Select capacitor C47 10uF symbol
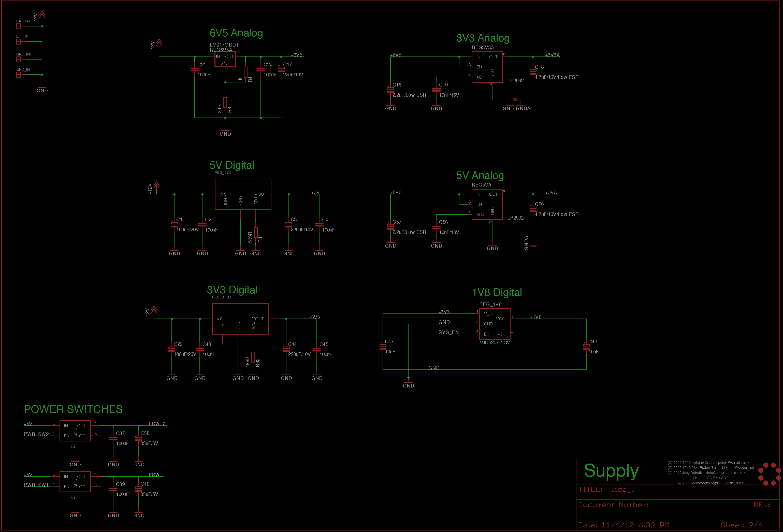Image resolution: width=783 pixels, height=532 pixels. tap(383, 346)
